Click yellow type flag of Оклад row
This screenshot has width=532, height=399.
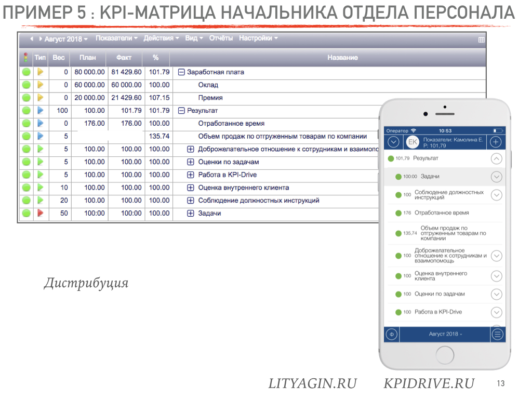coord(41,85)
